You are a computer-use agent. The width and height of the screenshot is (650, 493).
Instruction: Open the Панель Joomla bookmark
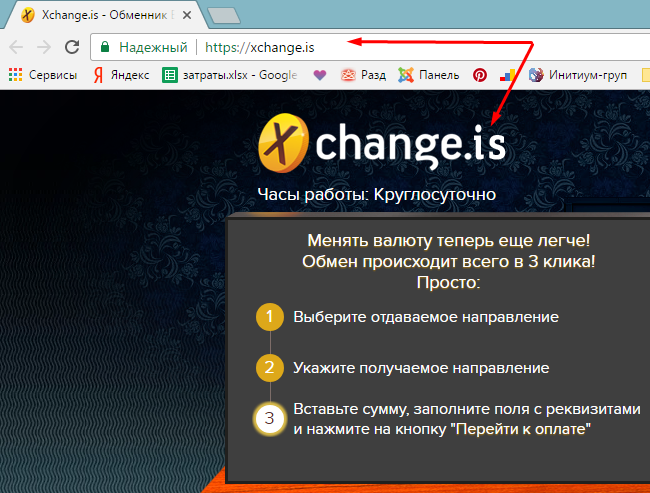pyautogui.click(x=429, y=75)
